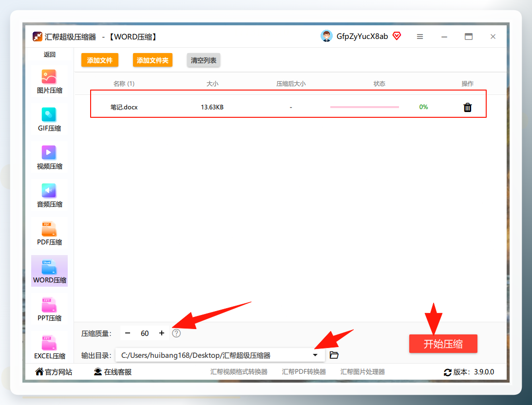Select the WORD压缩 sidebar item
The image size is (532, 405).
[x=49, y=271]
